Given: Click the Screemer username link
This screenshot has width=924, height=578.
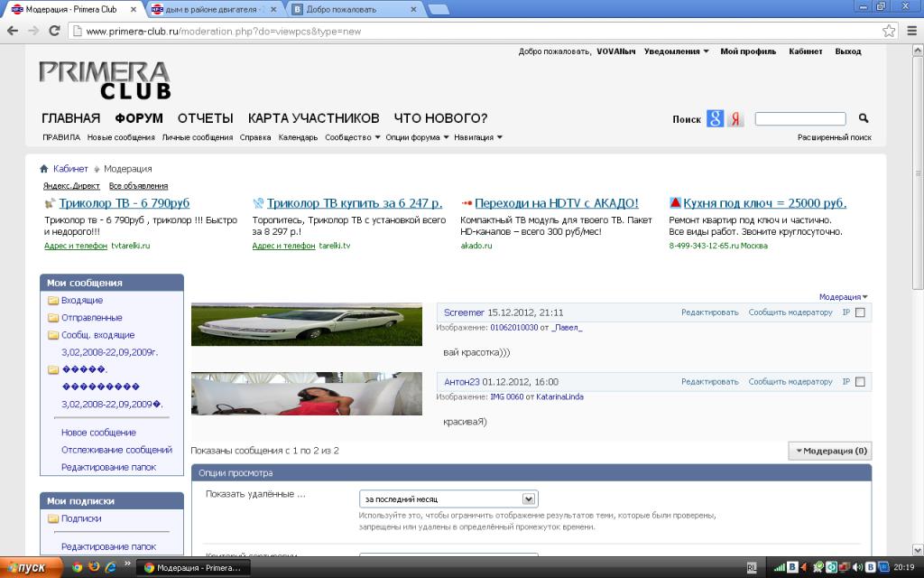Looking at the screenshot, I should 464,312.
